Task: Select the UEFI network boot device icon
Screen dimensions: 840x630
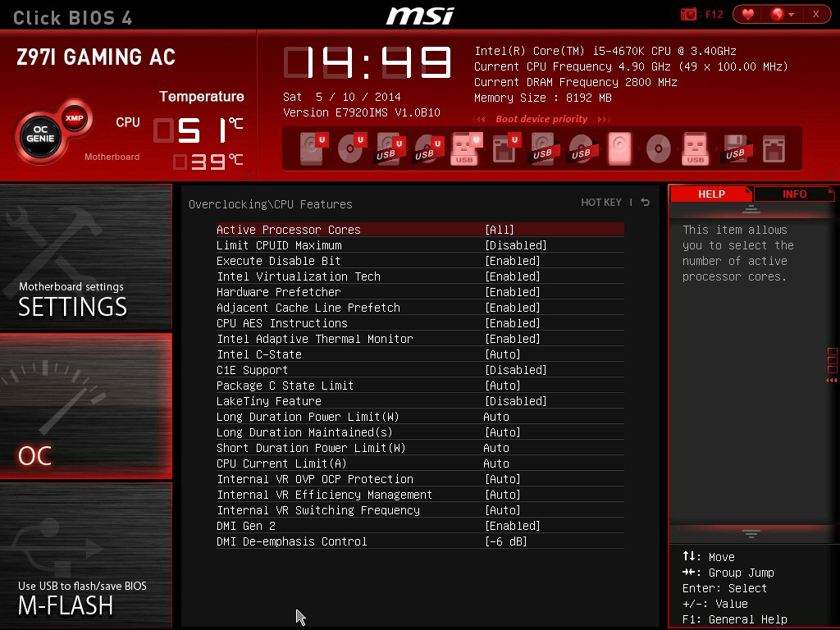Action: [505, 148]
